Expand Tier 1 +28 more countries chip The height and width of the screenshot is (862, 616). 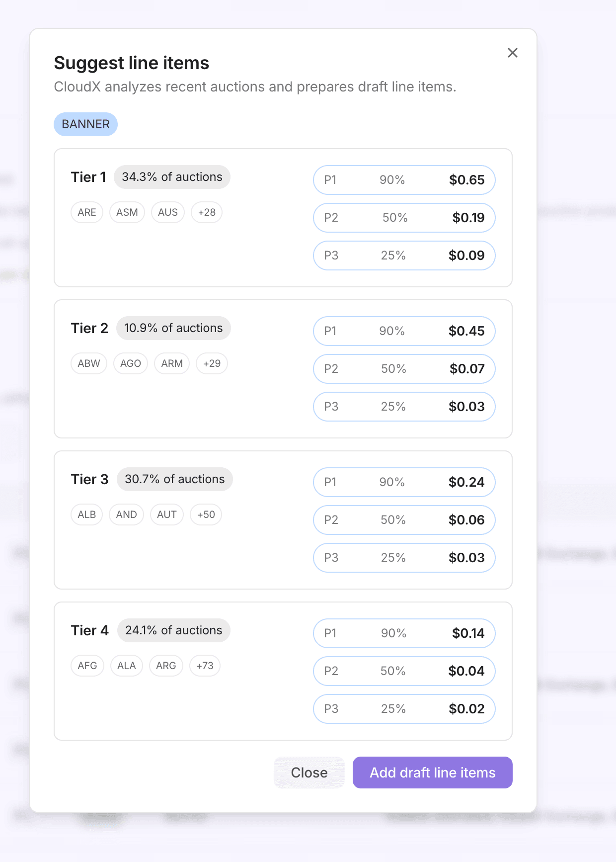click(207, 212)
